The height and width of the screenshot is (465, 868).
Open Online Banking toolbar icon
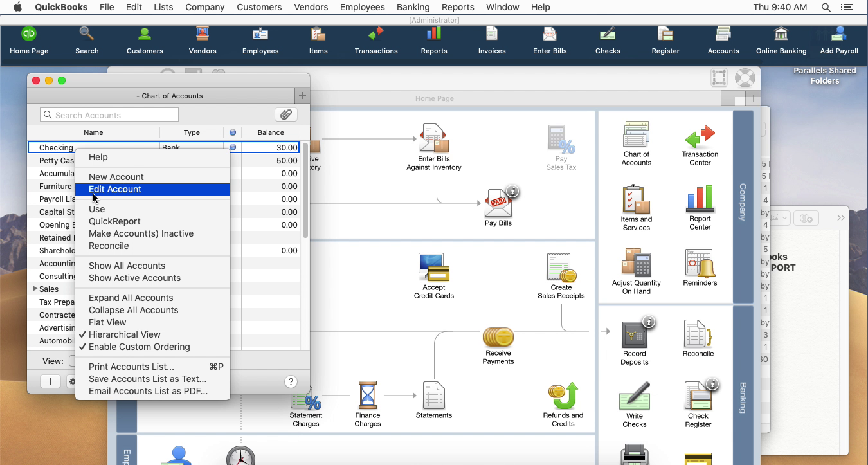[781, 41]
